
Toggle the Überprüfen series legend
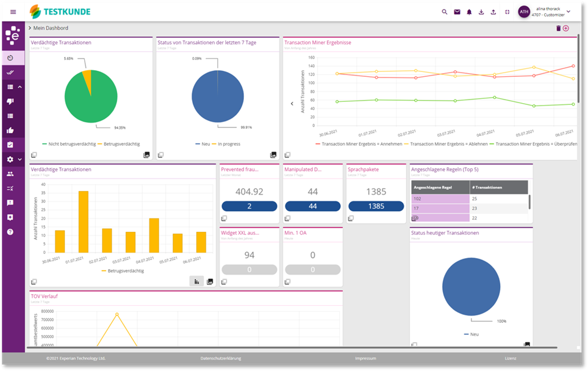533,144
